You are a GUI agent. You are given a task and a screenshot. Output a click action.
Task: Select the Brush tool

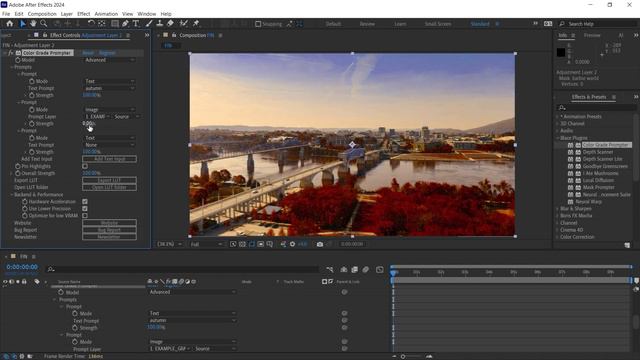(149, 24)
